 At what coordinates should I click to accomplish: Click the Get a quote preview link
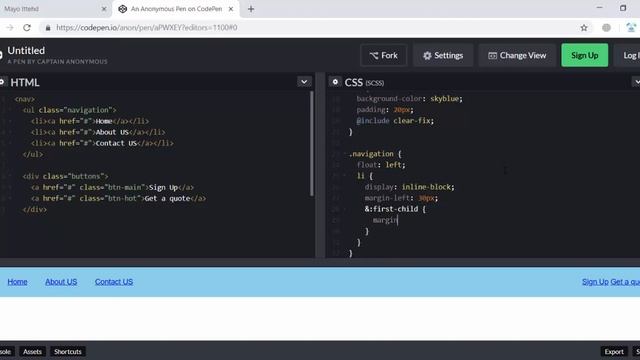pyautogui.click(x=625, y=282)
